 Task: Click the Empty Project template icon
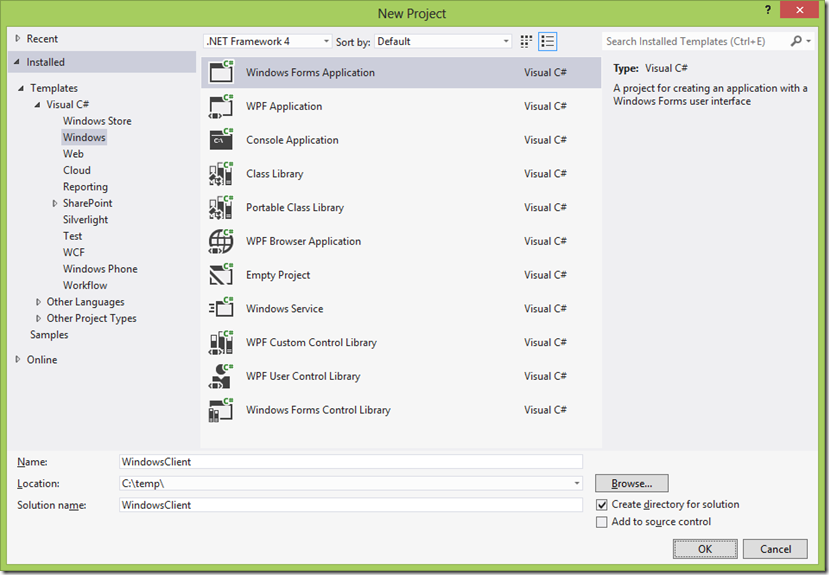tap(221, 275)
